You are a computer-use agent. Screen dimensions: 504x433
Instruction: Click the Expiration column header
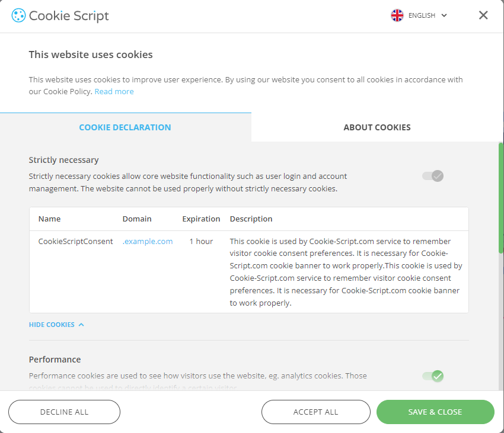tap(201, 219)
